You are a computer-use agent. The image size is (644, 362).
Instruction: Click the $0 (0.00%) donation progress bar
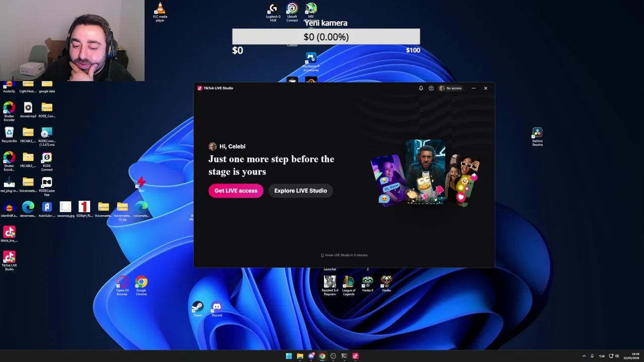tap(326, 37)
